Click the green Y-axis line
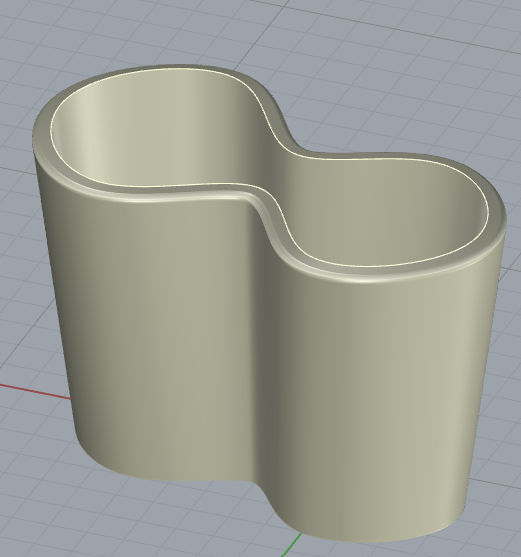Screen dimensions: 521x557 (x=293, y=544)
